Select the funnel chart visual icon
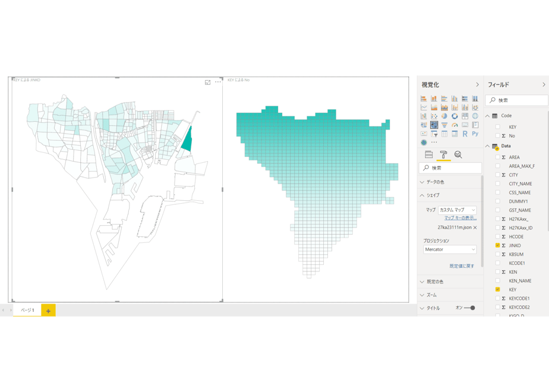Screen dimensions: 549x392 pos(444,125)
